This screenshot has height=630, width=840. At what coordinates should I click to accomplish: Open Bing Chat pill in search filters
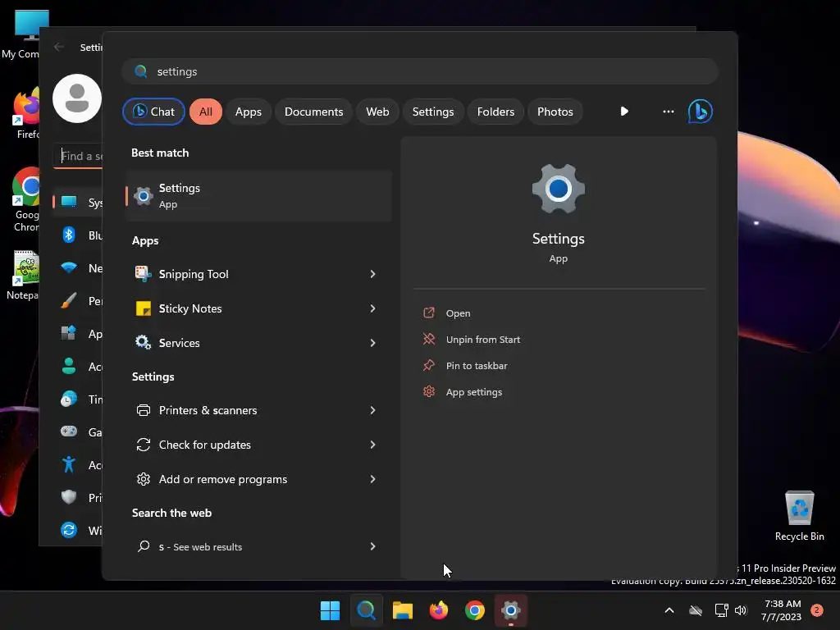pyautogui.click(x=153, y=112)
